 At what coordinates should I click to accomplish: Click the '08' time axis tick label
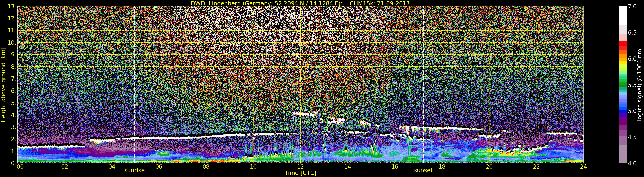click(206, 166)
